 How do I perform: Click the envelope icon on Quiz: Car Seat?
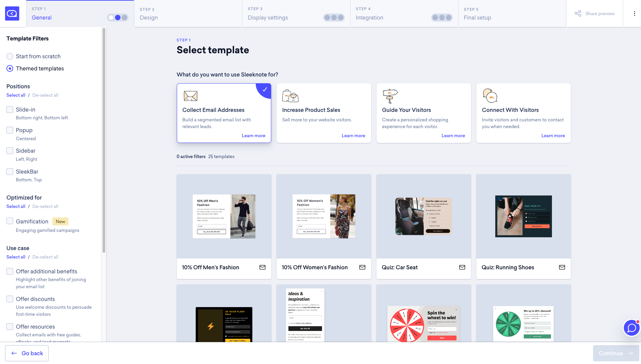pos(462,267)
